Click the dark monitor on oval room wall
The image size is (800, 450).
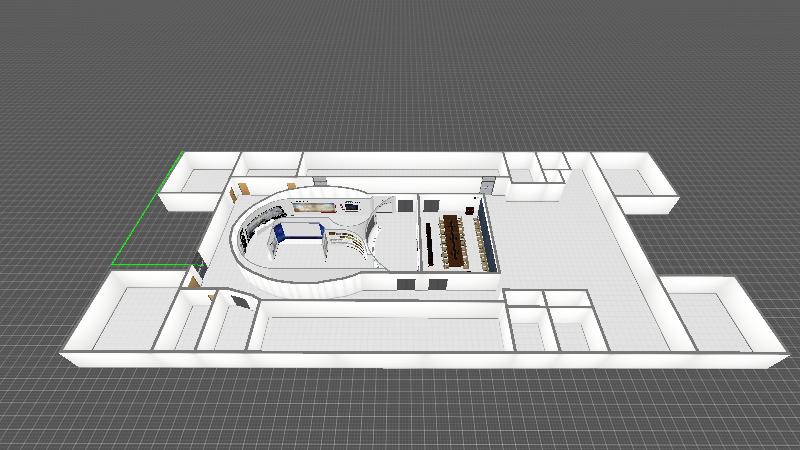click(351, 206)
